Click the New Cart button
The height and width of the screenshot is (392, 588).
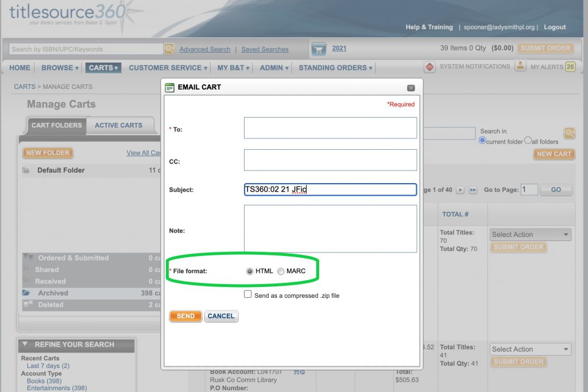pyautogui.click(x=554, y=154)
